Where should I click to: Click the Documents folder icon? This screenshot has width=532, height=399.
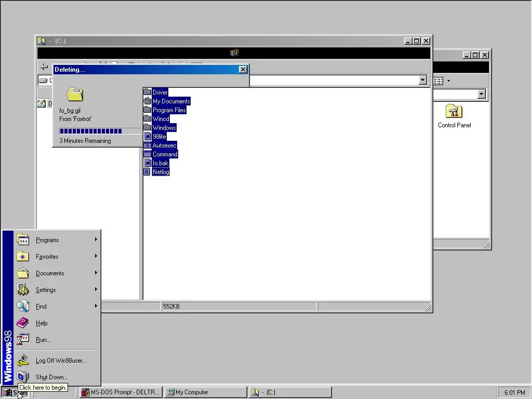coord(23,273)
